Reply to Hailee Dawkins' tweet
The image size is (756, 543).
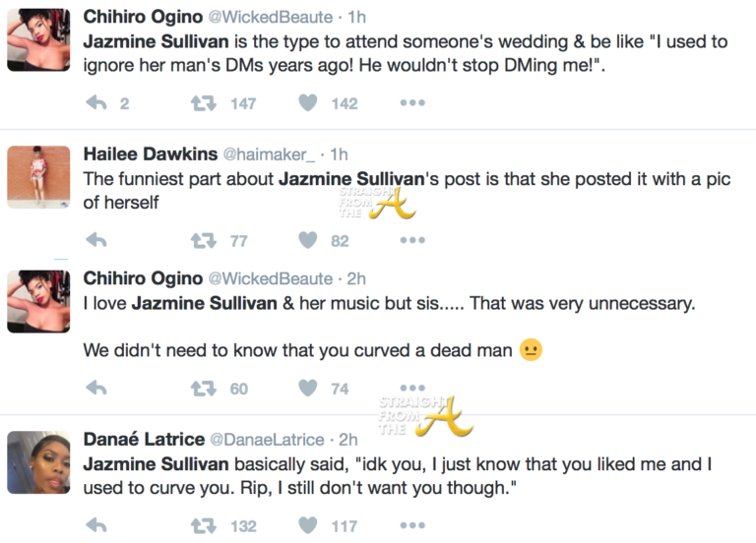pos(96,239)
